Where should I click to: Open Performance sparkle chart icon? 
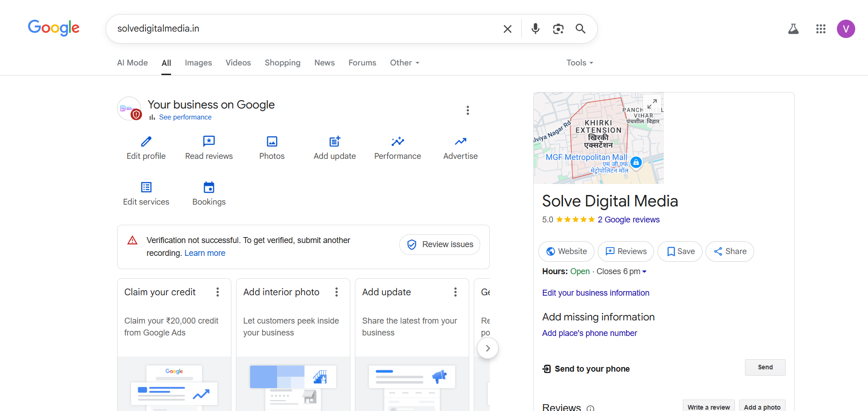tap(398, 141)
